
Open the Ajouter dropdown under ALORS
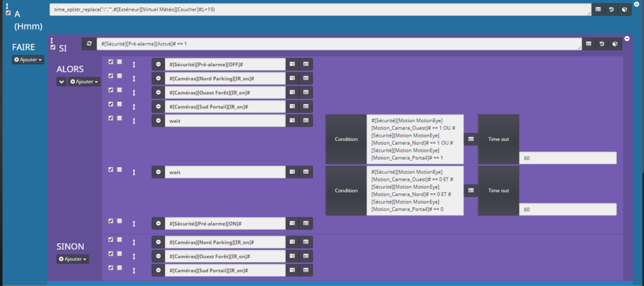click(x=84, y=82)
